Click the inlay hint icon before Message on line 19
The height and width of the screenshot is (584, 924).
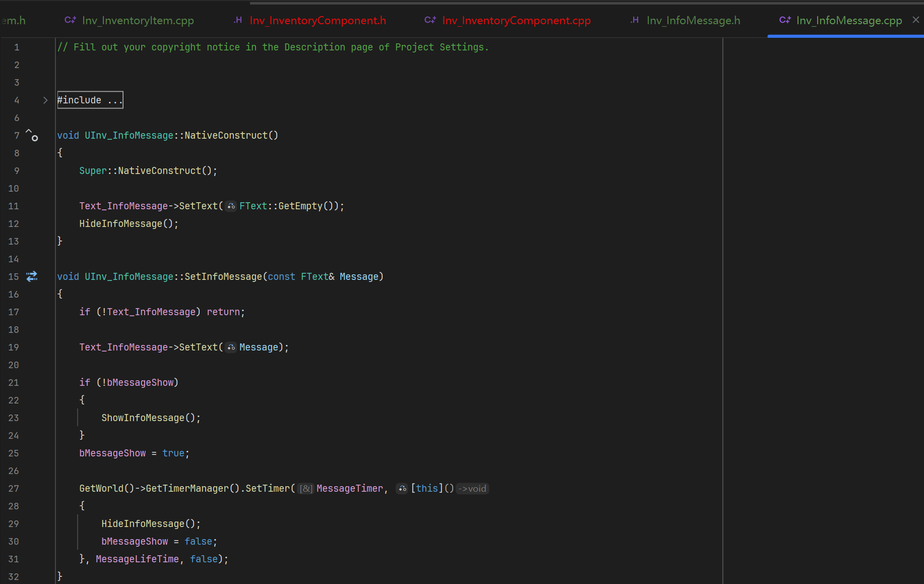point(231,347)
